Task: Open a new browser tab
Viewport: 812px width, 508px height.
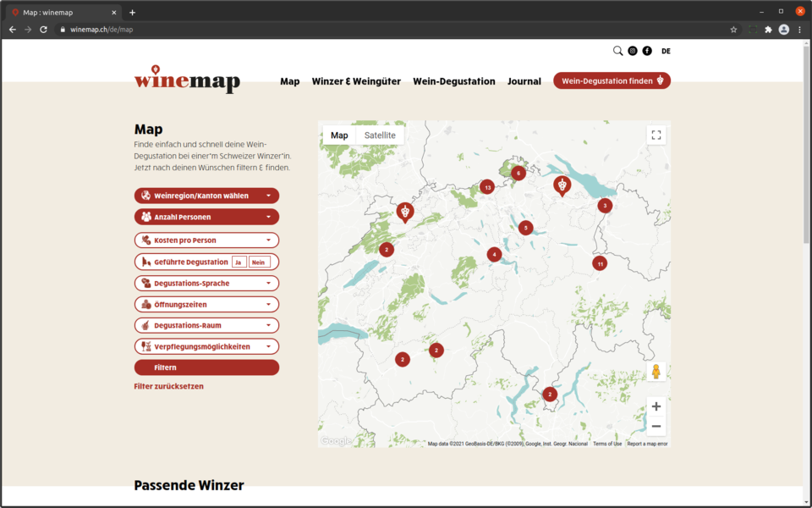Action: coord(133,13)
